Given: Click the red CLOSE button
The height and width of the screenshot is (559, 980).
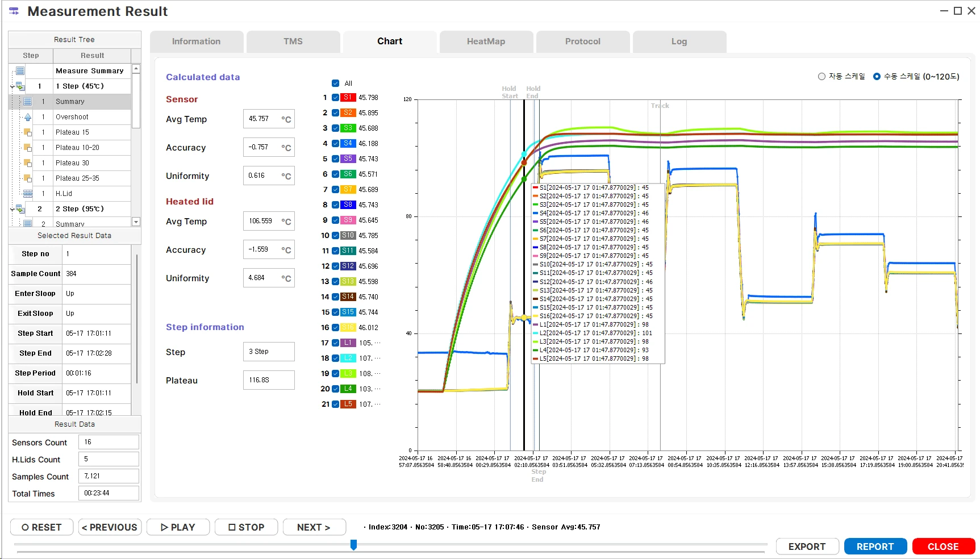Looking at the screenshot, I should point(944,547).
